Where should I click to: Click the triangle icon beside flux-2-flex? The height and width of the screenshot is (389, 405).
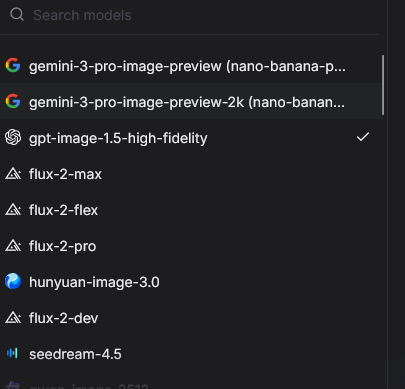(13, 210)
